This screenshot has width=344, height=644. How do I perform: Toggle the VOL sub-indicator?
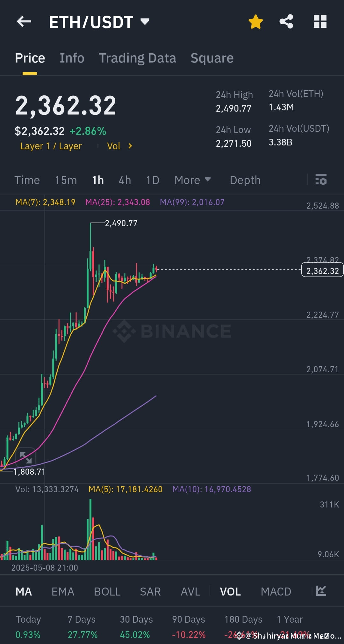[x=230, y=592]
